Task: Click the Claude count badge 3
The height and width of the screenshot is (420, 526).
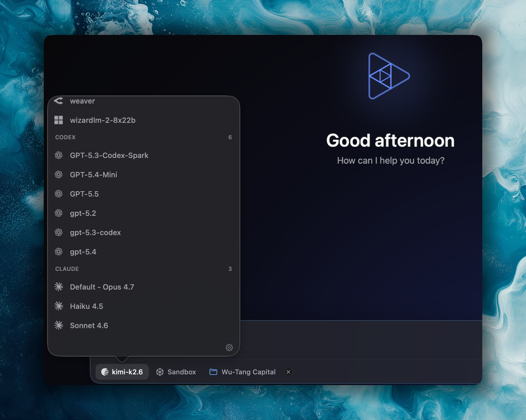Action: coord(230,269)
